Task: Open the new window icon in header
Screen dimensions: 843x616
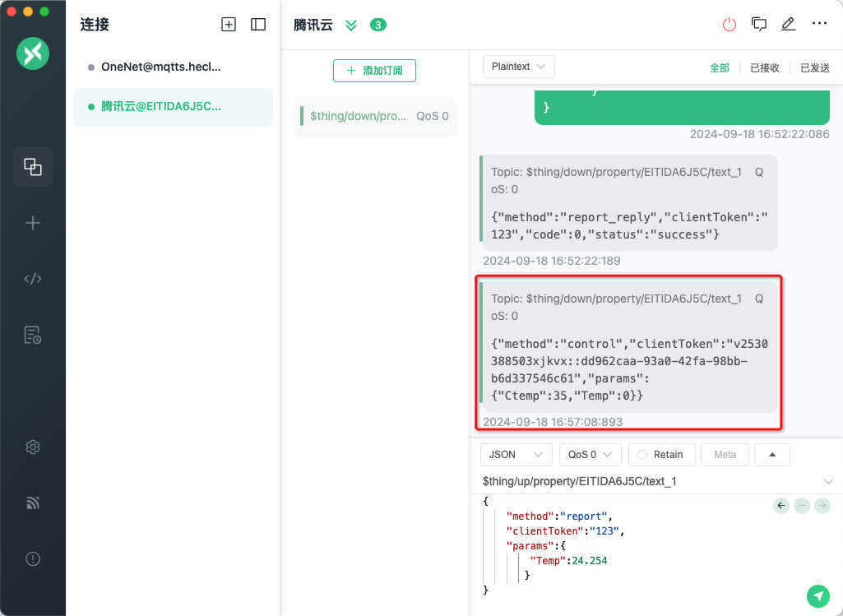Action: coord(759,25)
